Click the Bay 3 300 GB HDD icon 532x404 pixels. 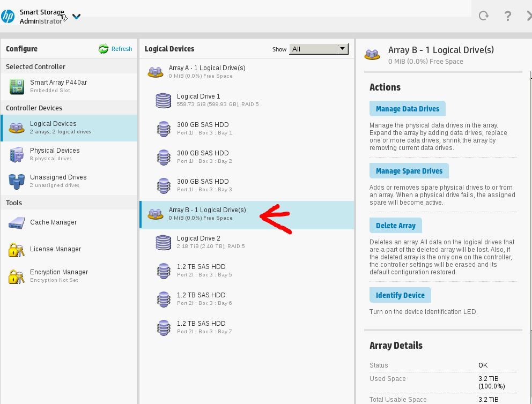pos(164,186)
